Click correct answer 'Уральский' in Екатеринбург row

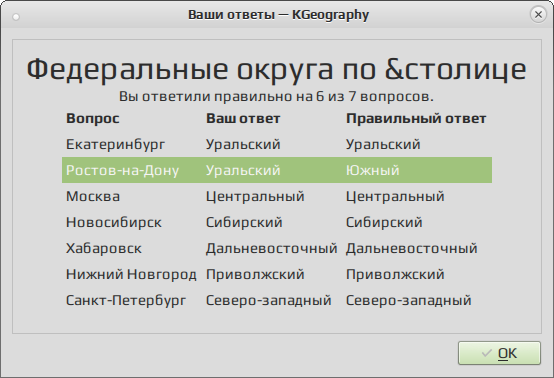[383, 144]
